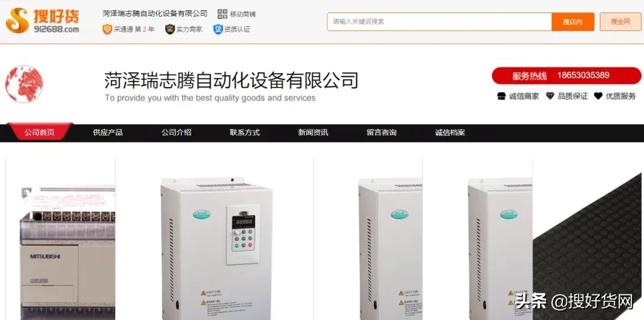Click the 资质认证 blue shield icon
The image size is (644, 320).
218,29
